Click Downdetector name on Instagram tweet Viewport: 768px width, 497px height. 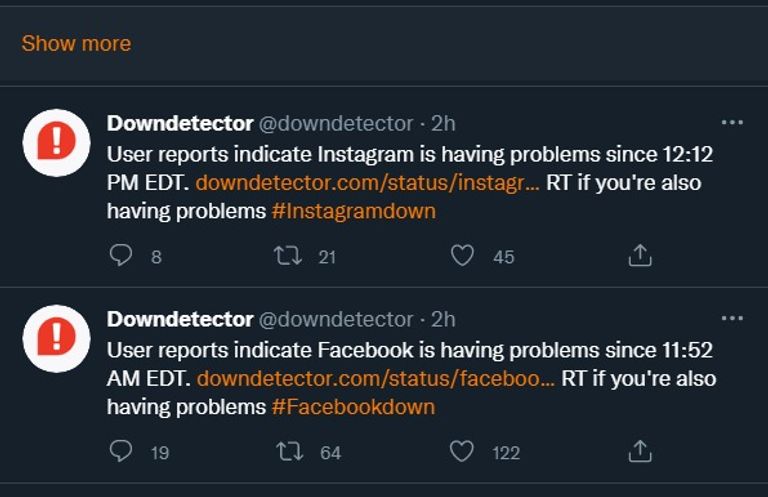point(180,123)
